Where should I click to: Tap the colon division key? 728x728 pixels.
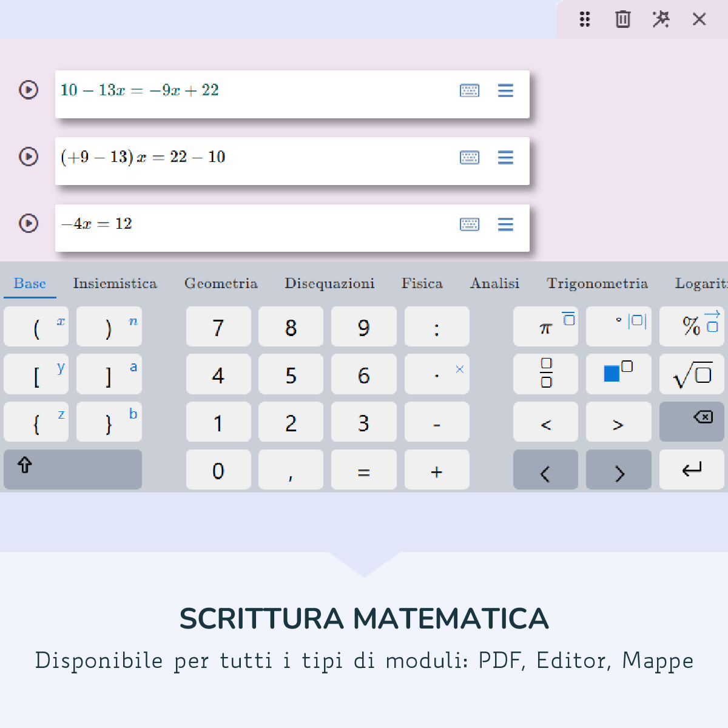pyautogui.click(x=437, y=326)
